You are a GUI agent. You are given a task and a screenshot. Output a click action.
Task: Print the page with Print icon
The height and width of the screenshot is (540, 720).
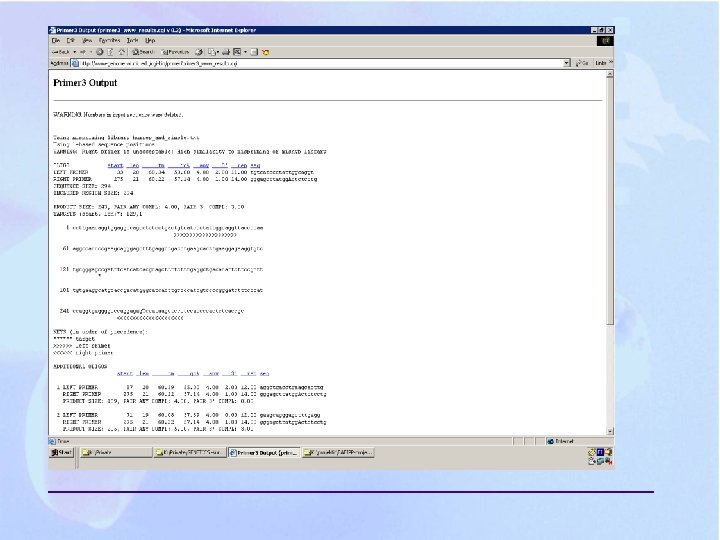click(x=226, y=52)
